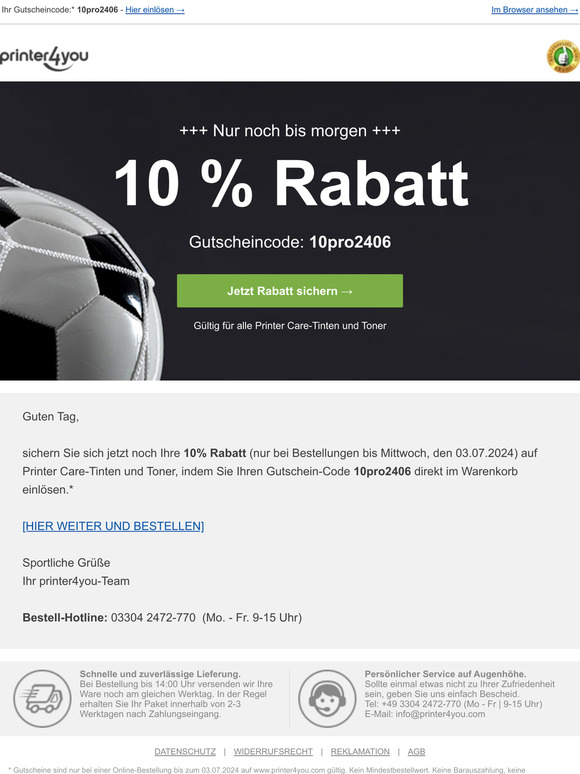Click 'Persönlicher Service auf Augenhöhe' heading
580x774 pixels.
coord(445,674)
